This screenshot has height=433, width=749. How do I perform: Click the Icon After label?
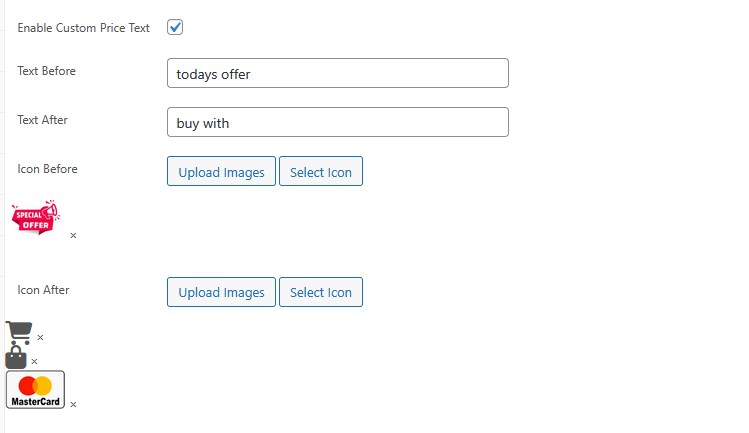pyautogui.click(x=43, y=290)
